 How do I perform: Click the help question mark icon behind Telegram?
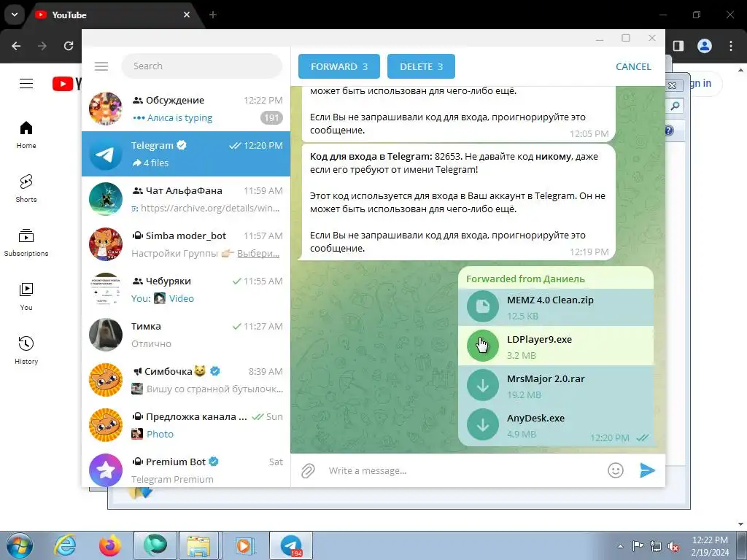coord(669,131)
